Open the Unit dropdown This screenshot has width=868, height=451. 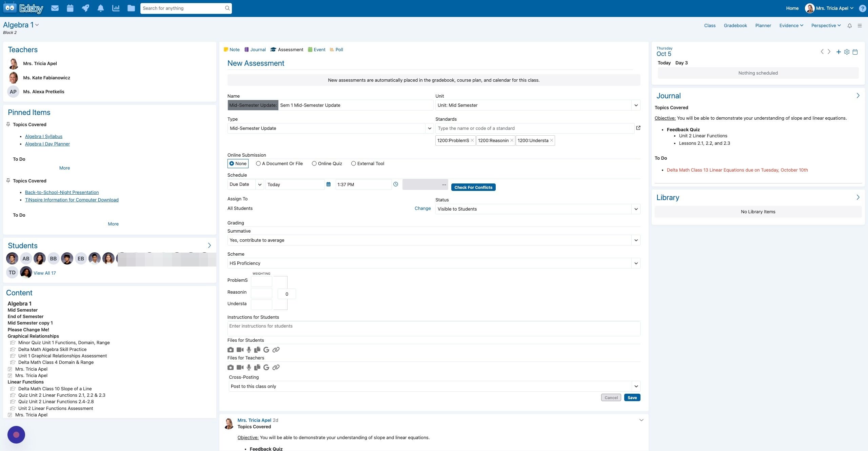pyautogui.click(x=538, y=105)
